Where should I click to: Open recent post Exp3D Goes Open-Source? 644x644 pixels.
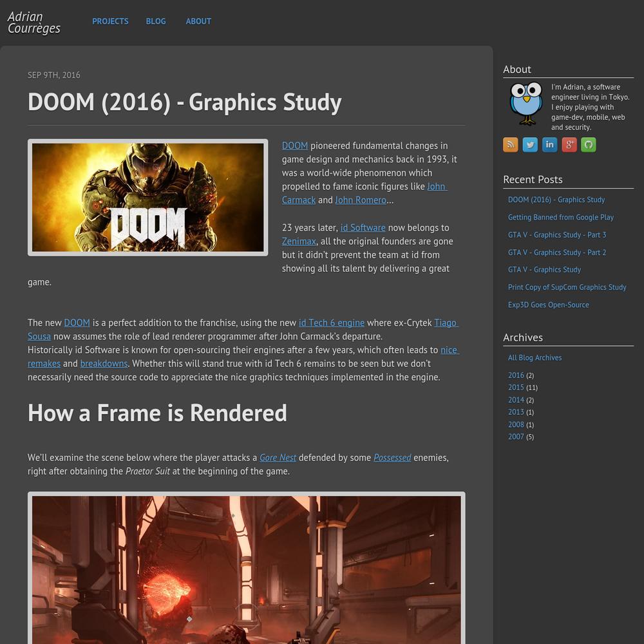click(x=548, y=305)
